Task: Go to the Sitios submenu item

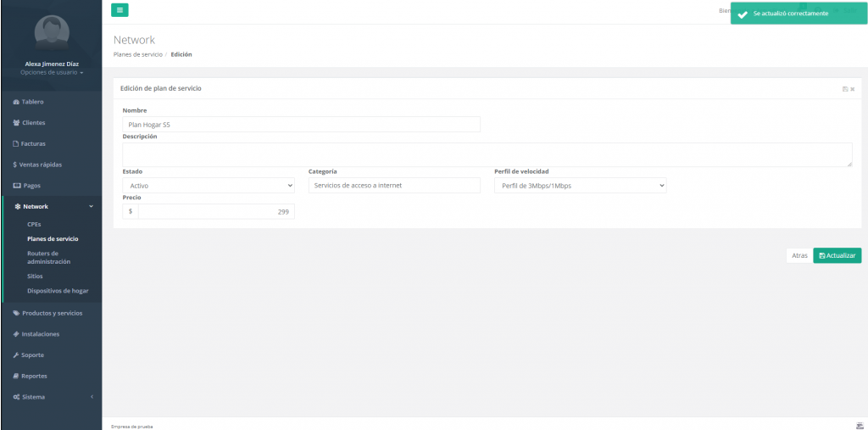Action: pos(35,276)
